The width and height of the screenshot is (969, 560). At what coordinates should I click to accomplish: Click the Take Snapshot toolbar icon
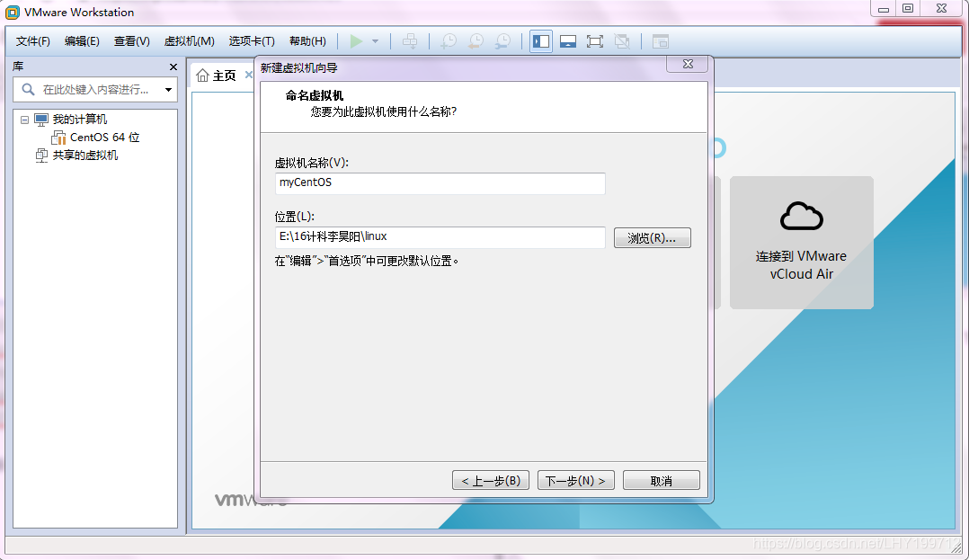pyautogui.click(x=448, y=41)
